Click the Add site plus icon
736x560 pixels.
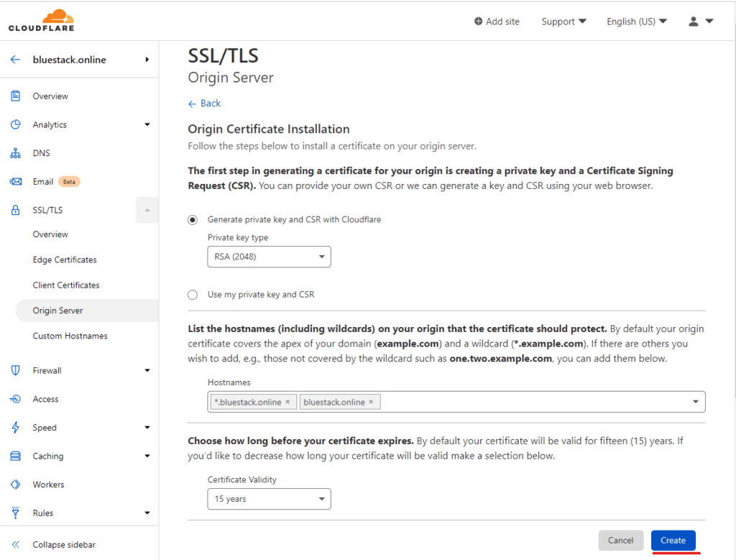pos(478,21)
